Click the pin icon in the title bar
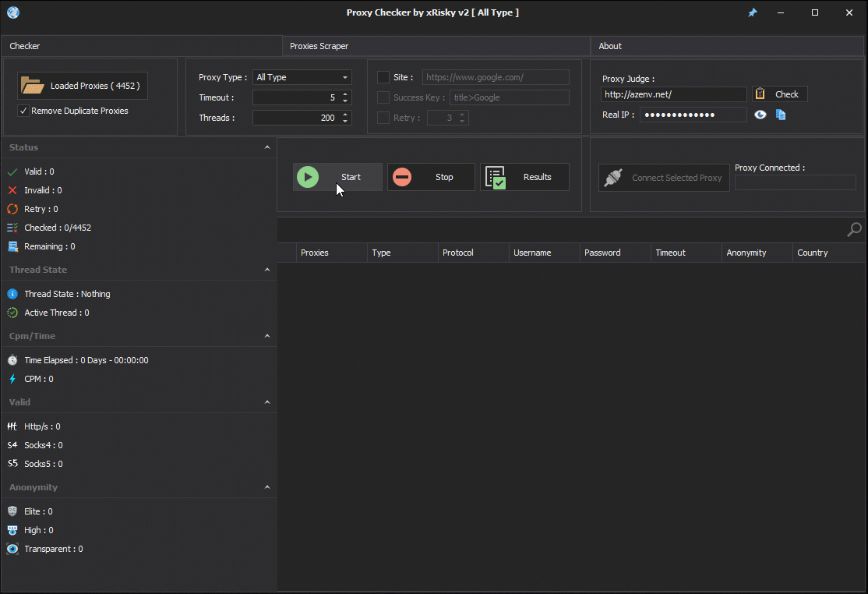 [752, 12]
